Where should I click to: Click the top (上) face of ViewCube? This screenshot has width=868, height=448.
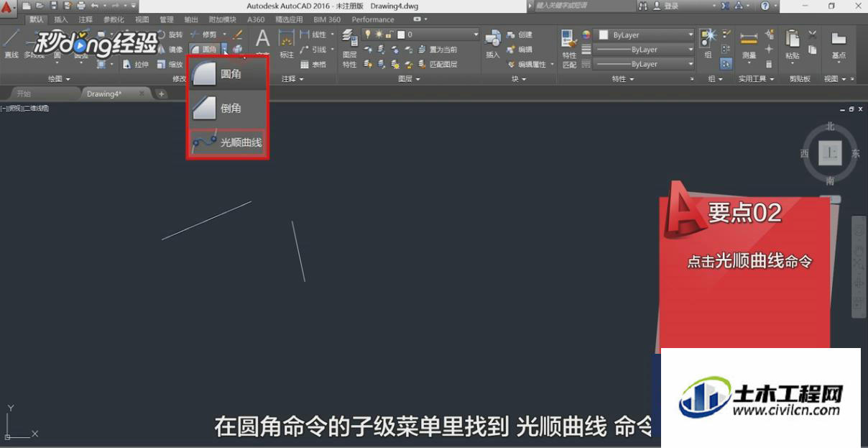pos(830,152)
